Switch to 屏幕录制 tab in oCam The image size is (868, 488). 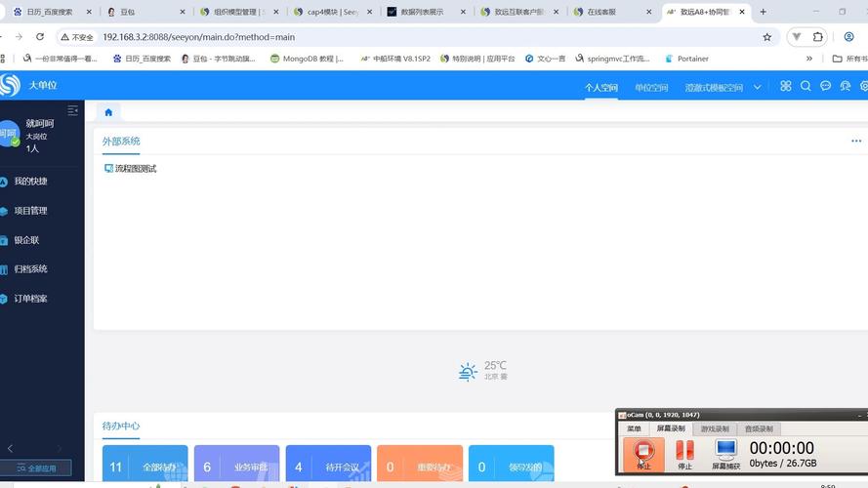[671, 428]
